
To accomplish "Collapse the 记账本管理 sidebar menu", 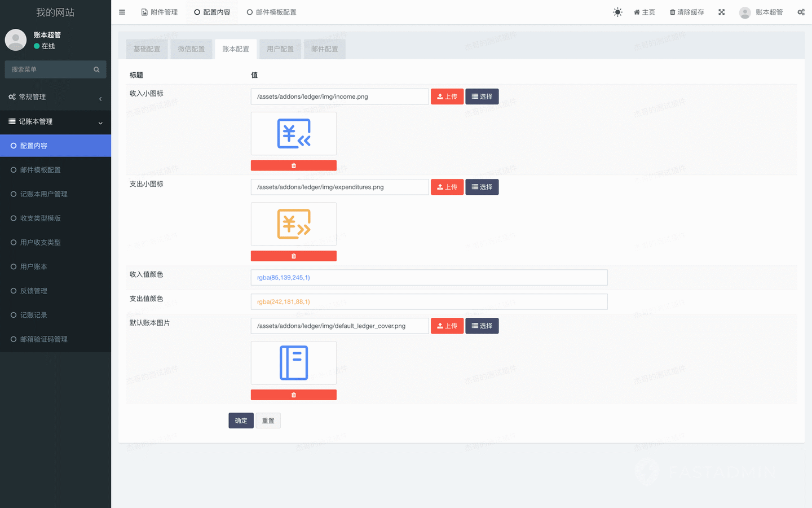I will 55,121.
